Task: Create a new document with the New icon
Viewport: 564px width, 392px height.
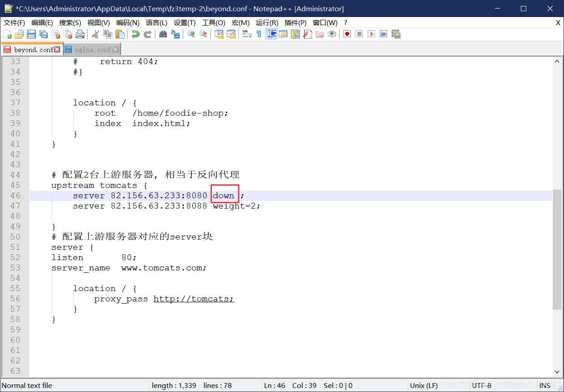Action: pyautogui.click(x=7, y=34)
